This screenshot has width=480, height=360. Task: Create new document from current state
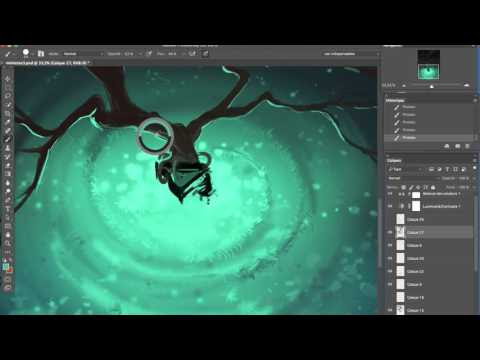coord(447,146)
